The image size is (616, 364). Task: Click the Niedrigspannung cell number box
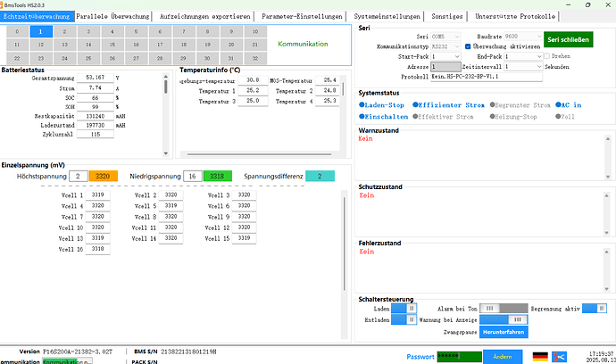click(193, 177)
